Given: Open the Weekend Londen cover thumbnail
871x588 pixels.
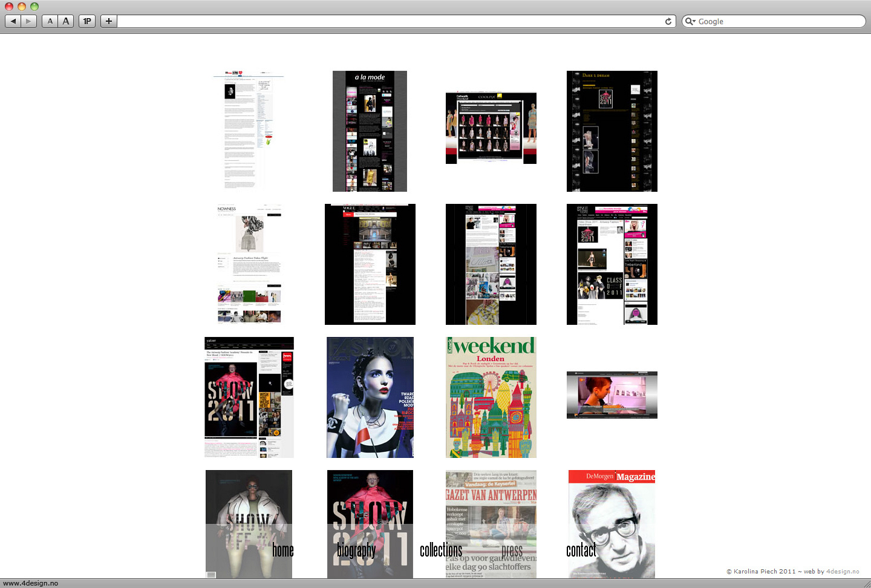Looking at the screenshot, I should pyautogui.click(x=491, y=397).
